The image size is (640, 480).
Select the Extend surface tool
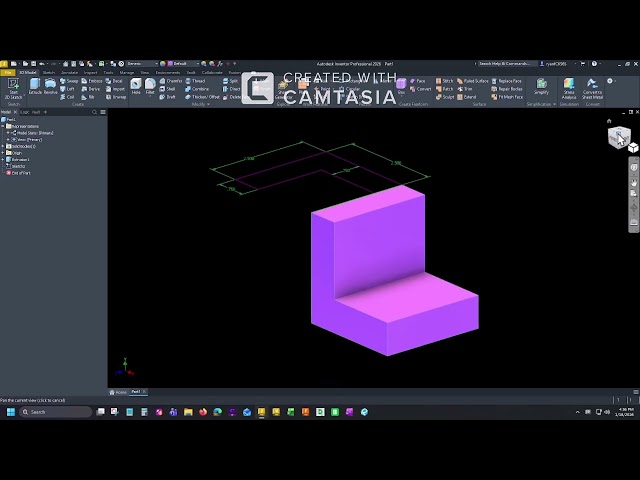[467, 97]
